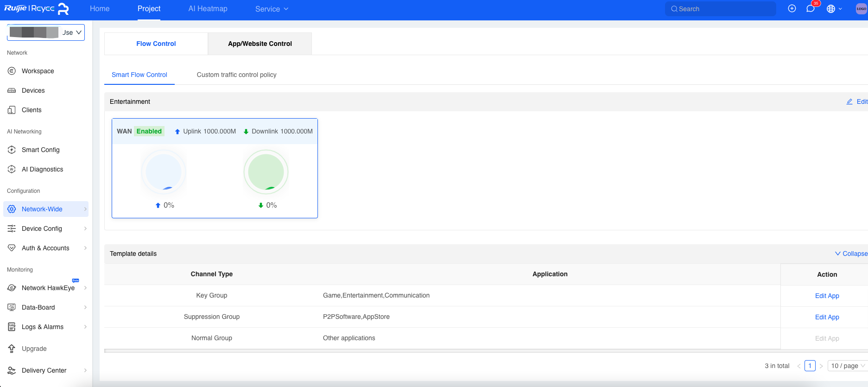Click Edit App for Key Group
Viewport: 868px width, 387px height.
tap(827, 296)
